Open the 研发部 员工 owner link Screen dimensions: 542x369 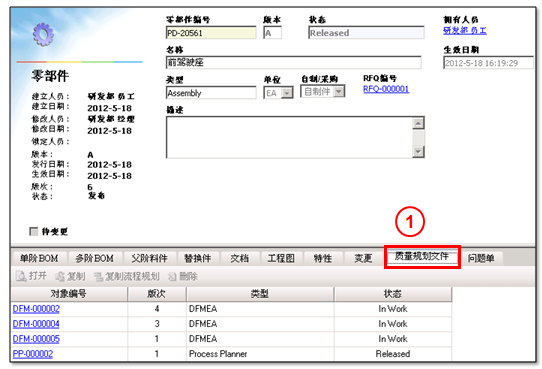465,31
